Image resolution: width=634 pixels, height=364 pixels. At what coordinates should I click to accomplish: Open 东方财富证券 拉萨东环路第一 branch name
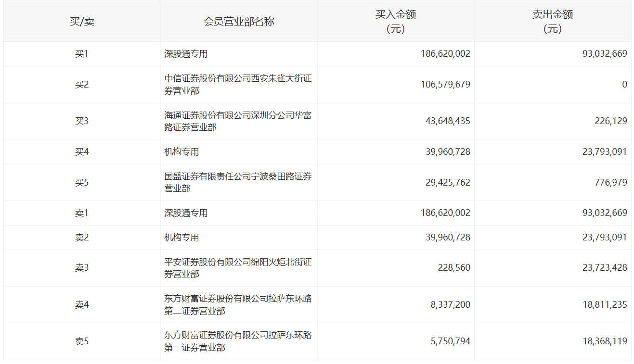238,341
